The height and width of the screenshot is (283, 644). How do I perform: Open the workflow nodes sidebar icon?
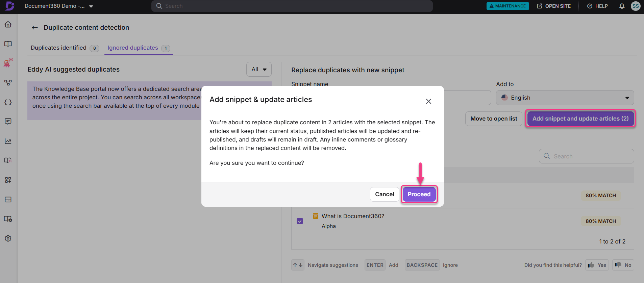pyautogui.click(x=8, y=82)
